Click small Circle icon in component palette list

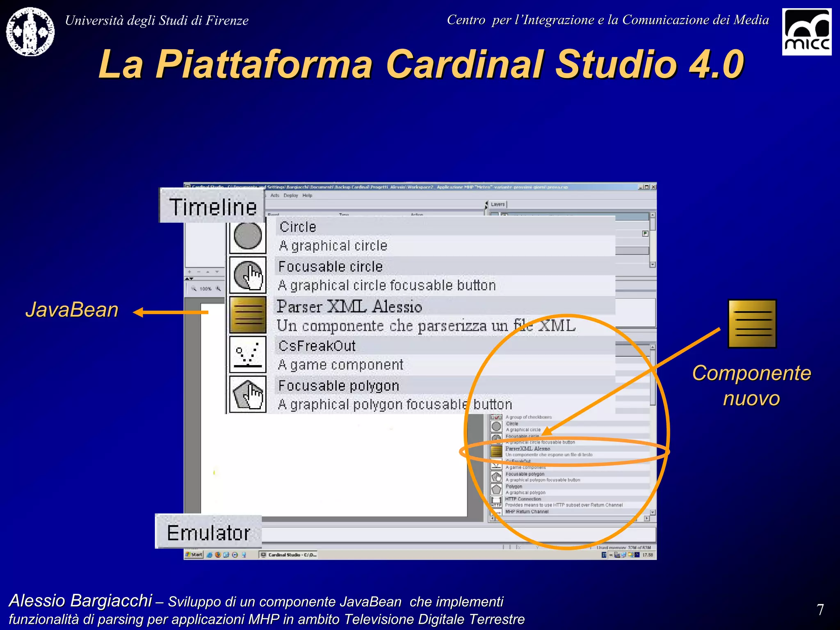coord(496,427)
